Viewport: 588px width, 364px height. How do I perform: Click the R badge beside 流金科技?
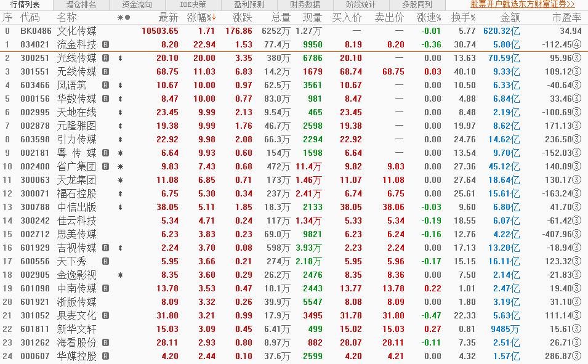[x=106, y=45]
